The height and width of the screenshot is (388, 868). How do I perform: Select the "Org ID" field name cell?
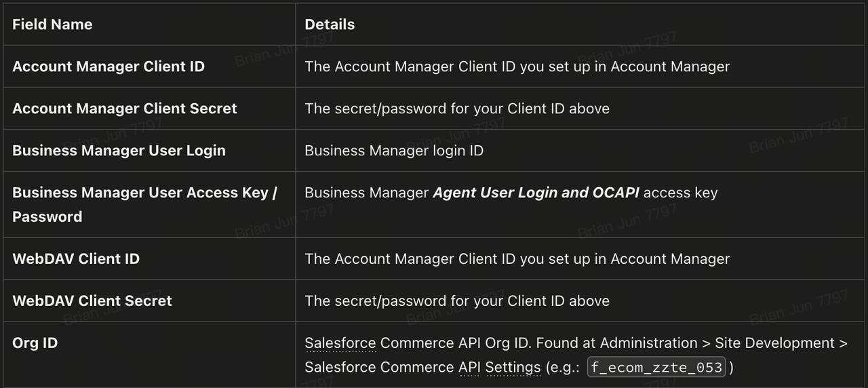(35, 343)
